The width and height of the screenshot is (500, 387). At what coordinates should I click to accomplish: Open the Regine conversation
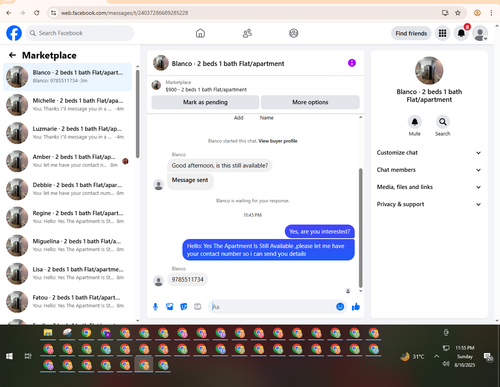point(67,217)
